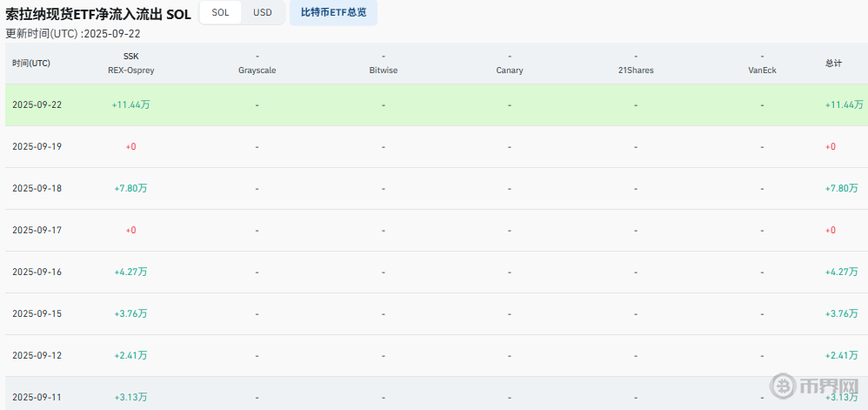Click the 21Shares column header

[636, 64]
